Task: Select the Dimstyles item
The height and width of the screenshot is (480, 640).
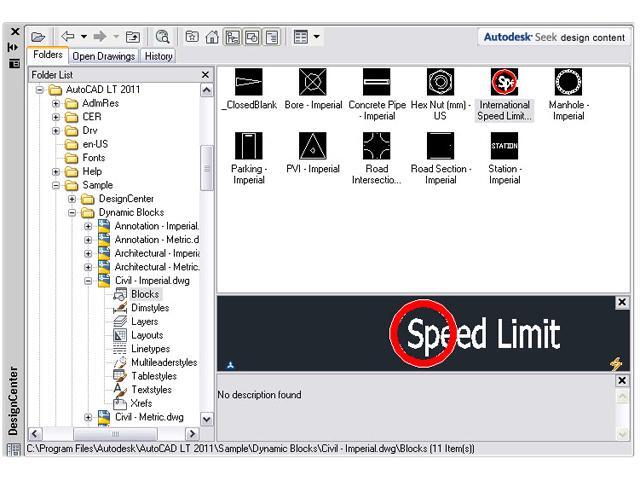Action: tap(150, 308)
